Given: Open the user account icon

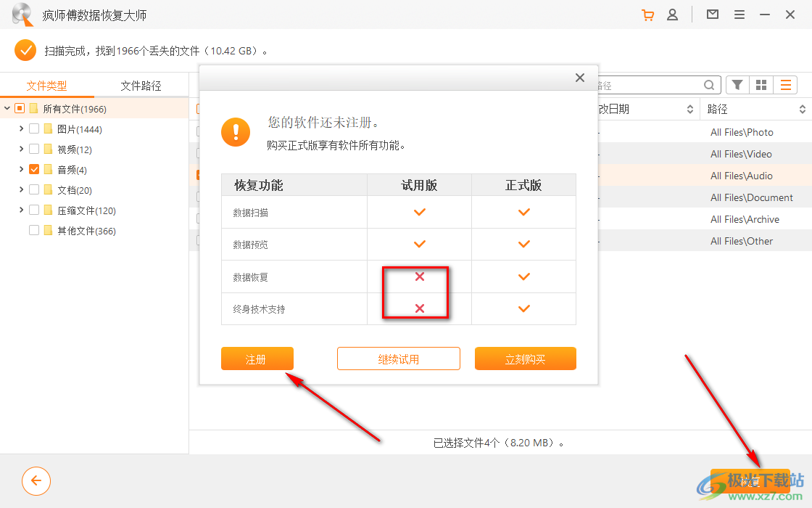Looking at the screenshot, I should point(672,15).
